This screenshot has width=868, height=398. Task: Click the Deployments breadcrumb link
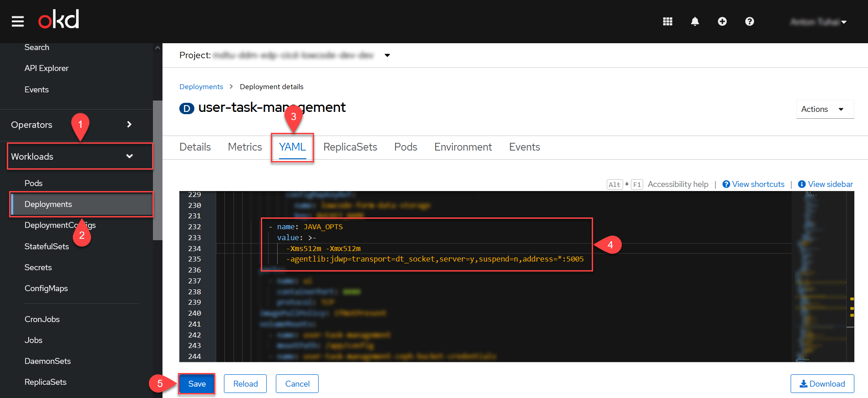[201, 86]
